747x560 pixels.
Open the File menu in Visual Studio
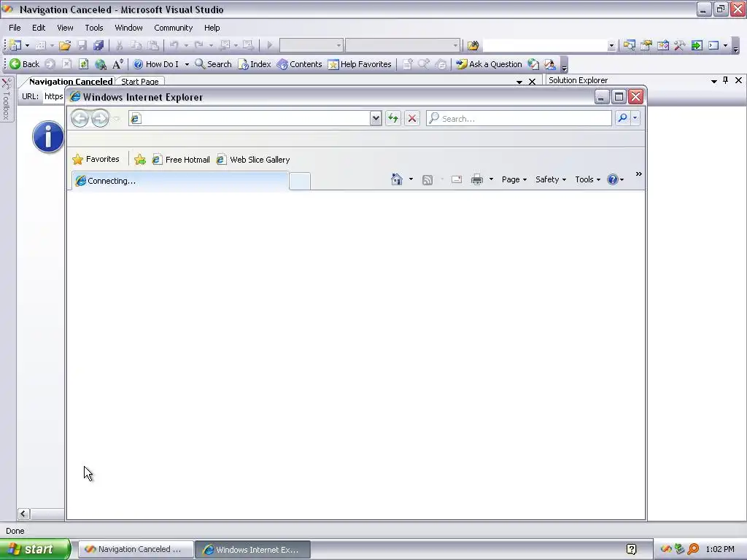[x=15, y=28]
